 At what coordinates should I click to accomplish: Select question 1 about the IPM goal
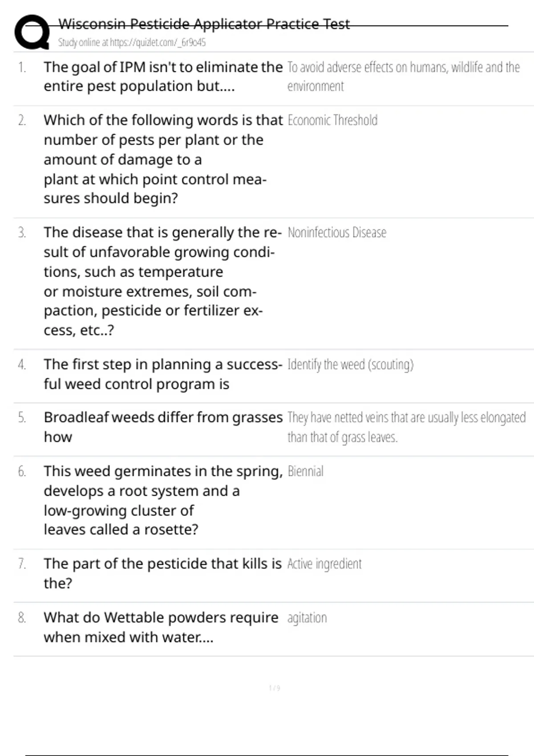click(163, 76)
